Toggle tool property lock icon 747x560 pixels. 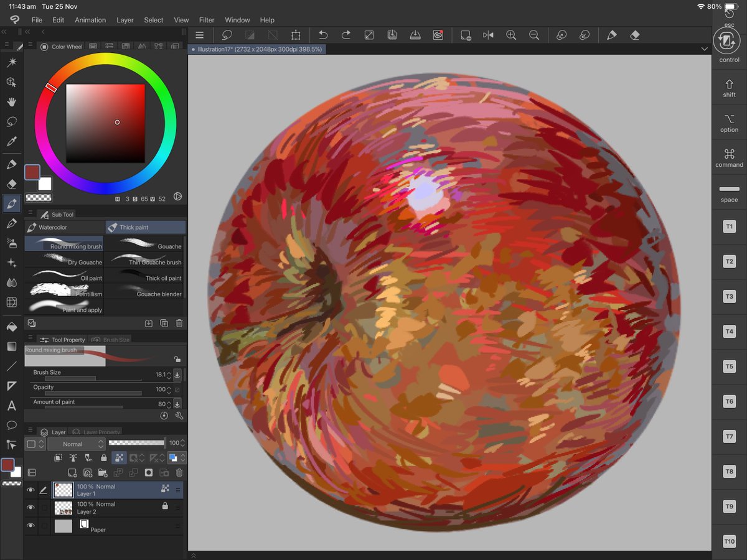(177, 359)
